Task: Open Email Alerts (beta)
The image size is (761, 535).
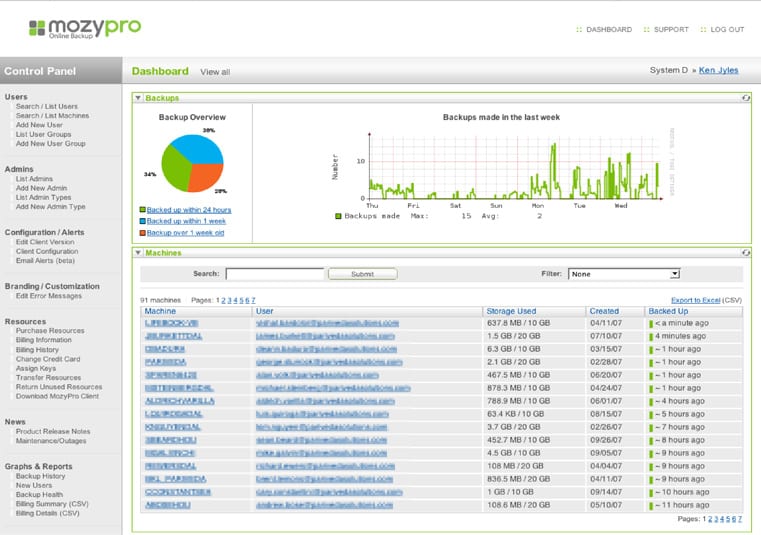Action: 45,261
